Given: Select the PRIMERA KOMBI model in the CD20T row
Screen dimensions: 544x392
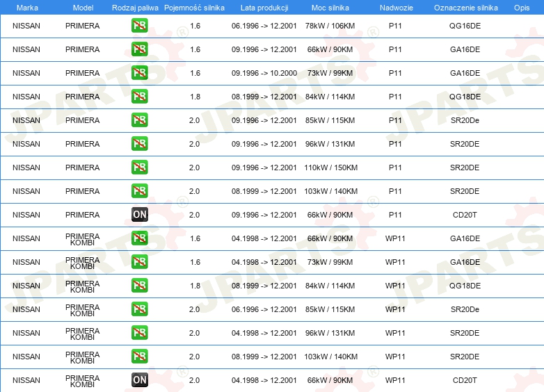Looking at the screenshot, I should [x=83, y=381].
